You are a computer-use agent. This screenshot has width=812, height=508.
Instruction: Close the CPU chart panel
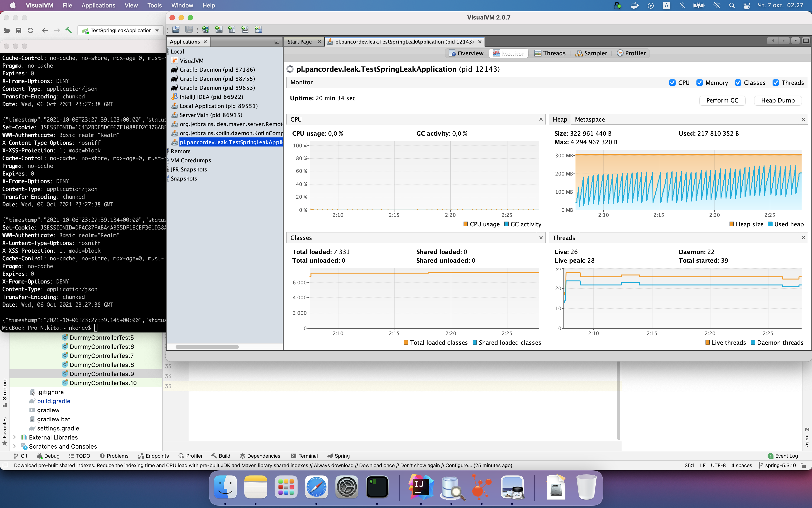coord(541,119)
